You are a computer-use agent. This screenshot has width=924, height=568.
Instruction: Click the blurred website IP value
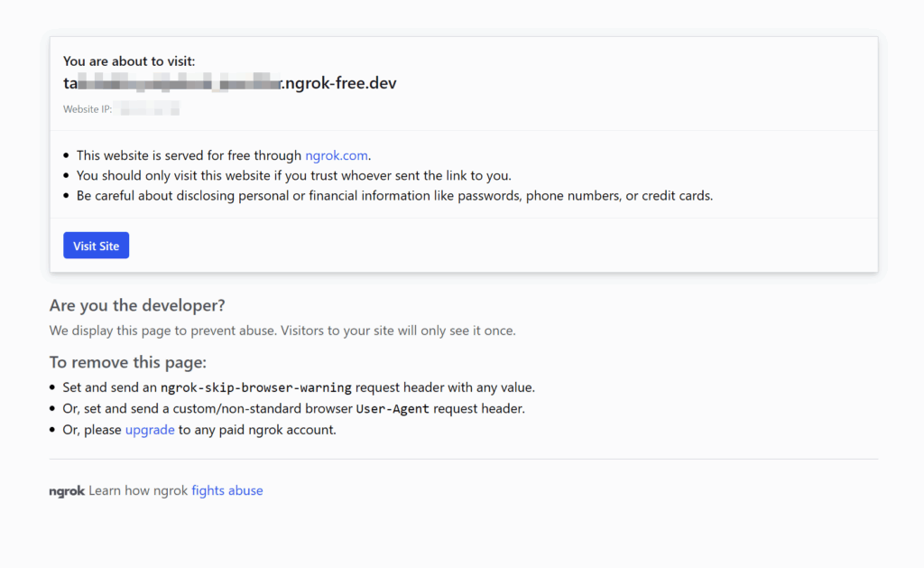(150, 109)
